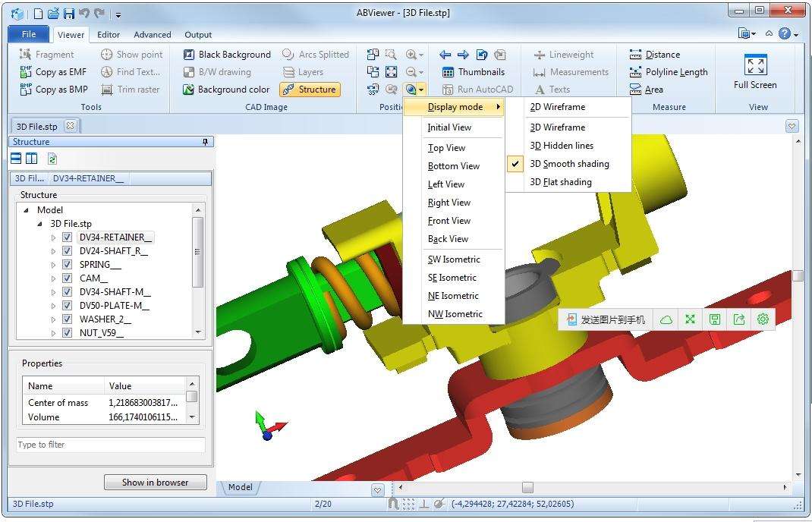Uncheck WASHER_2__ checkbox
The image size is (812, 522).
[67, 319]
